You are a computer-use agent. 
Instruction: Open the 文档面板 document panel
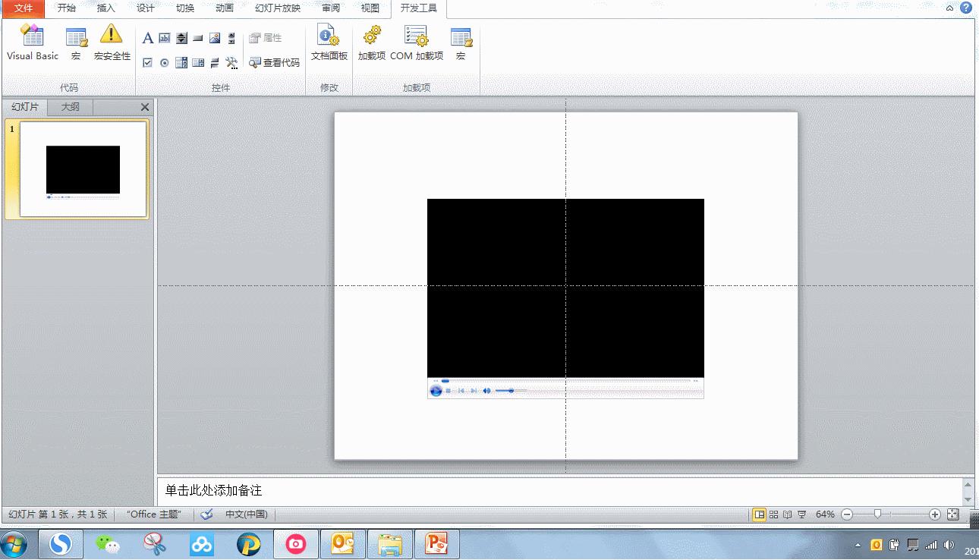329,42
